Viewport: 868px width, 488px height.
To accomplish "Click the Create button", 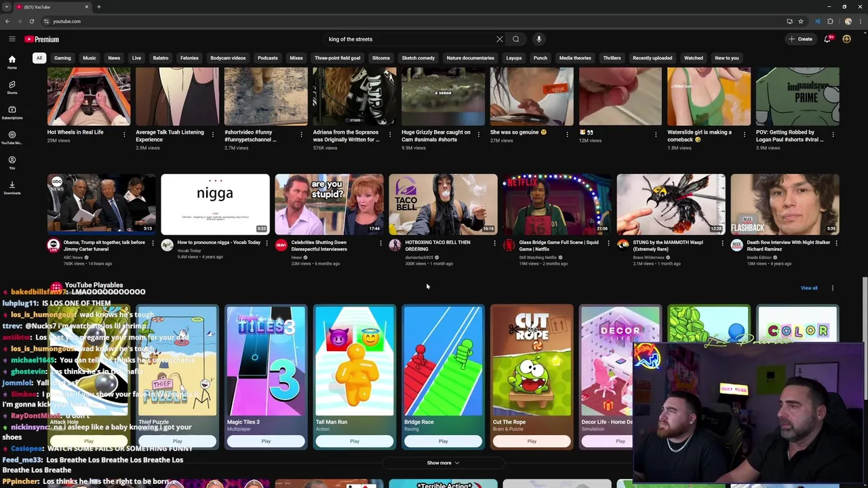I will 801,39.
